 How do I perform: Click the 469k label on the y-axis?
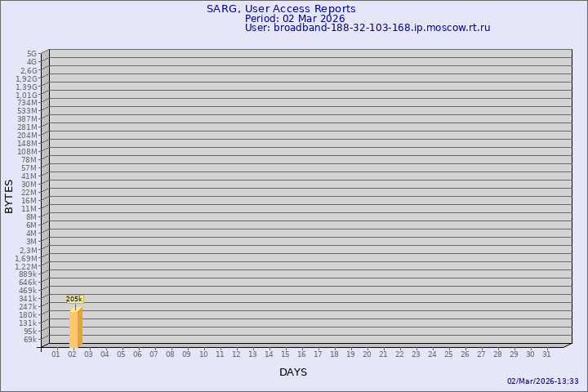[28, 291]
